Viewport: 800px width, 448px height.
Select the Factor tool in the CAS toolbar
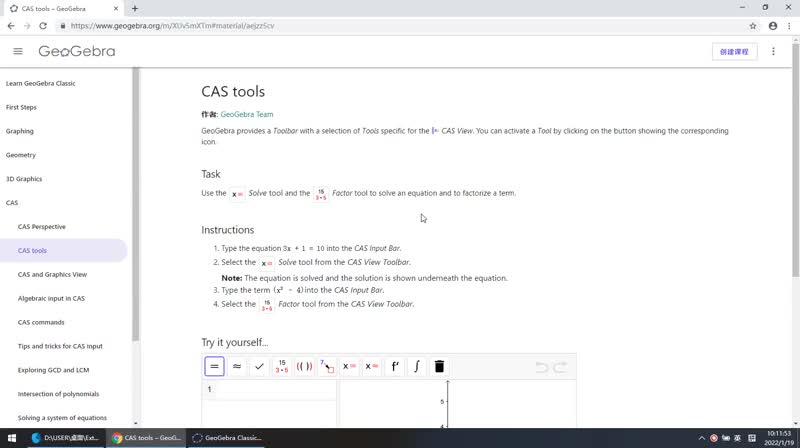[282, 366]
